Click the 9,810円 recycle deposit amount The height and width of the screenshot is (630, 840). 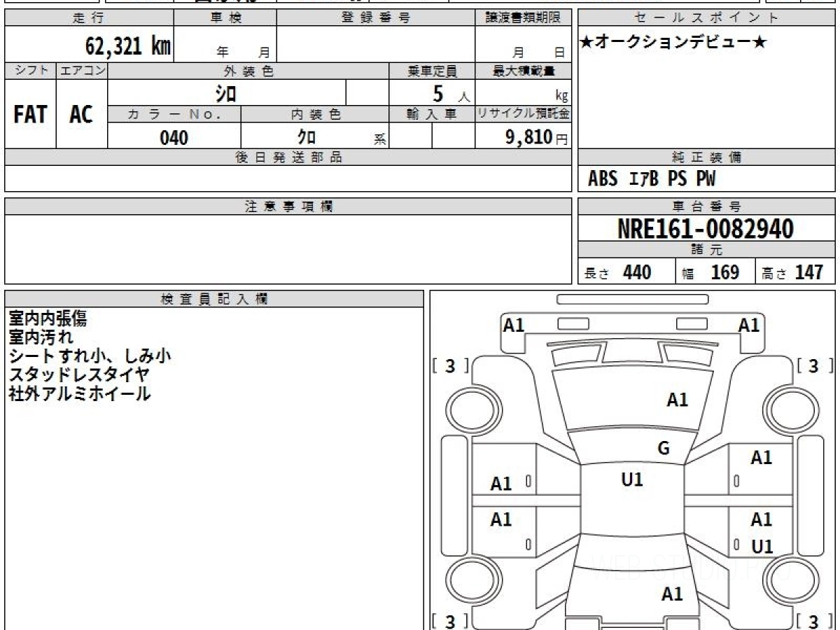click(x=537, y=137)
